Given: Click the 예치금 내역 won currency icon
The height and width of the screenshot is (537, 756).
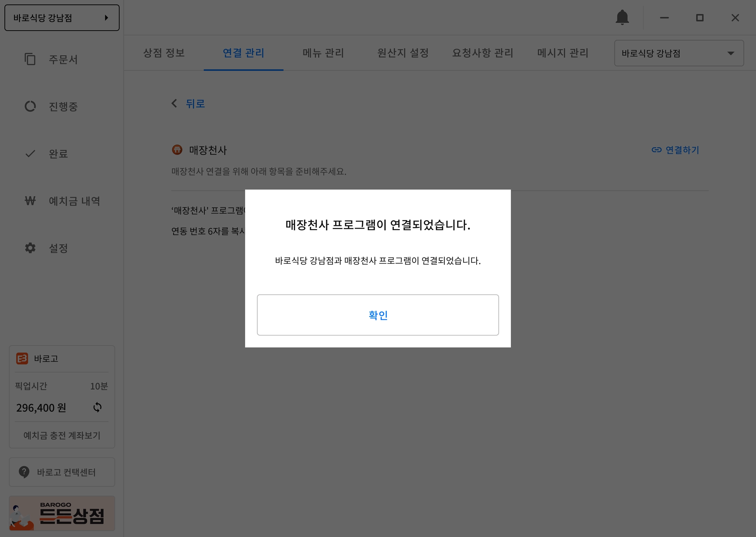Looking at the screenshot, I should pyautogui.click(x=30, y=201).
